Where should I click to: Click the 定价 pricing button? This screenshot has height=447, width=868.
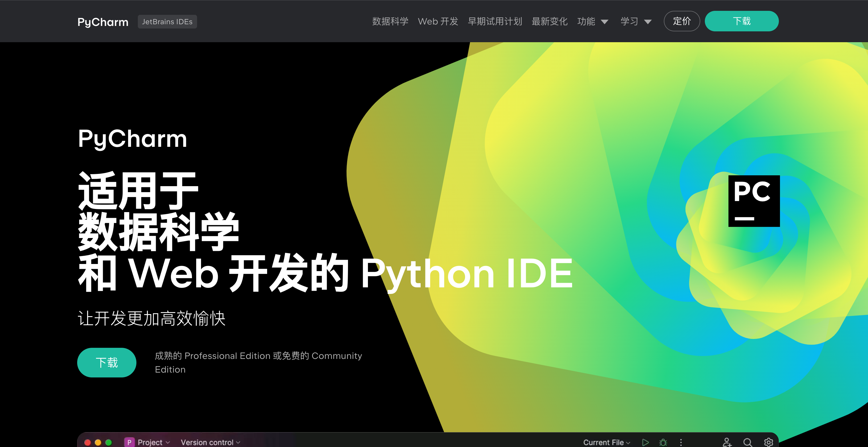point(682,21)
